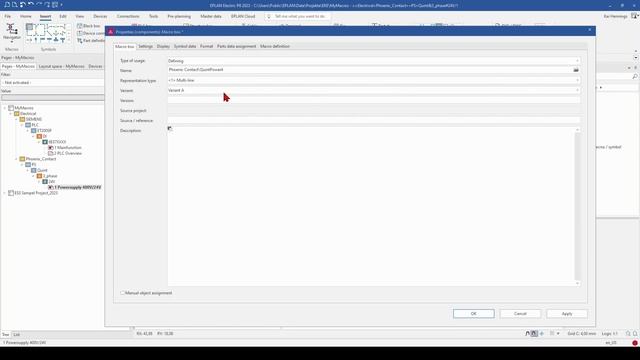The image size is (640, 360).
Task: Open the Master data ribbon tab
Action: pos(211,16)
